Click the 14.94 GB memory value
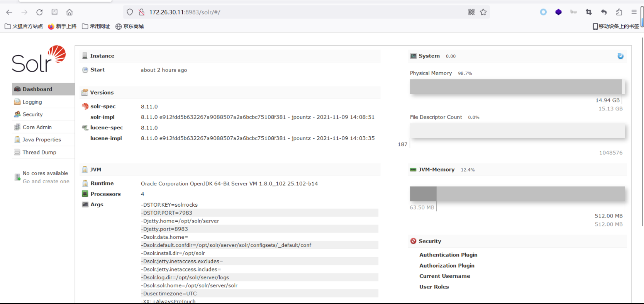Viewport: 644px width, 304px height. 607,100
